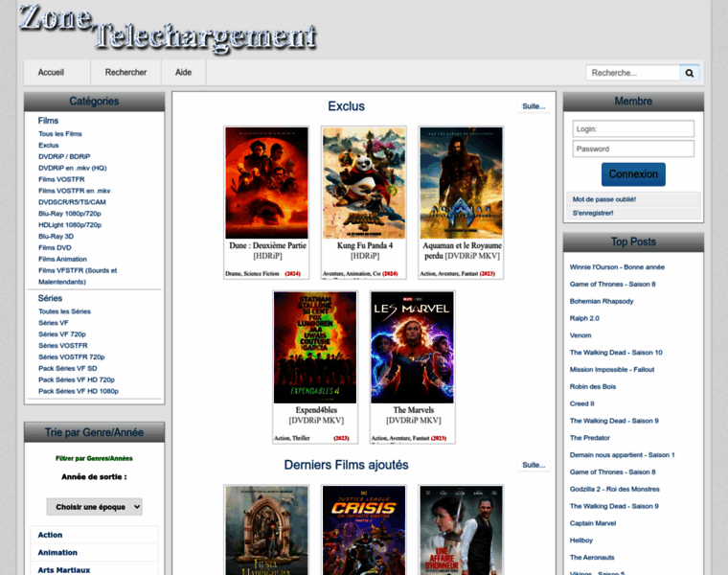Open Blu-Ray 1080p/720p category
Viewport: 728px width, 575px height.
tap(70, 214)
